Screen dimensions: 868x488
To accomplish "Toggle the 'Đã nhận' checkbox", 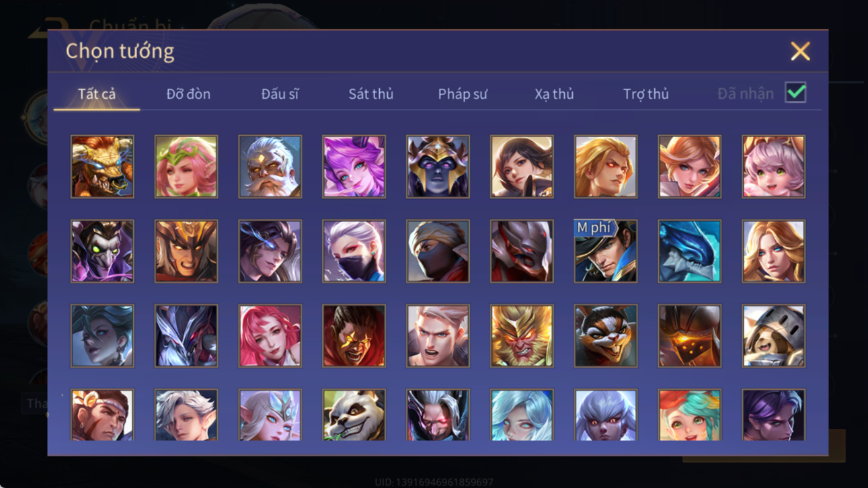I will point(795,93).
